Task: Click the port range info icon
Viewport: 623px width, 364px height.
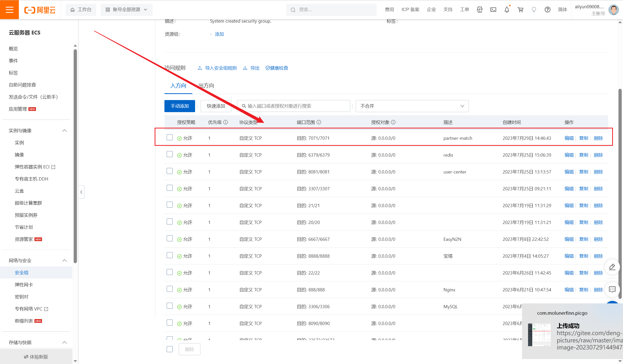Action: 319,122
